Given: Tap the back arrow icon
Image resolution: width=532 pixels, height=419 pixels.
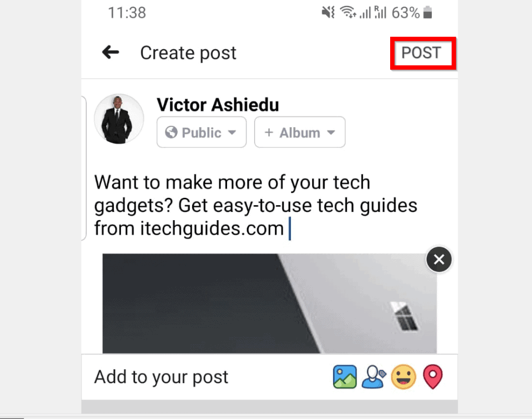Looking at the screenshot, I should pyautogui.click(x=111, y=52).
